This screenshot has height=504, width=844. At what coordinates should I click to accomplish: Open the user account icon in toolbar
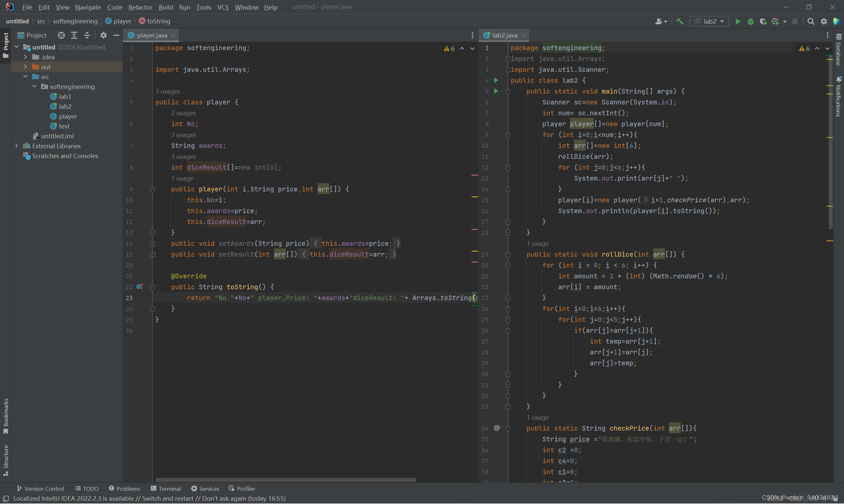point(661,21)
